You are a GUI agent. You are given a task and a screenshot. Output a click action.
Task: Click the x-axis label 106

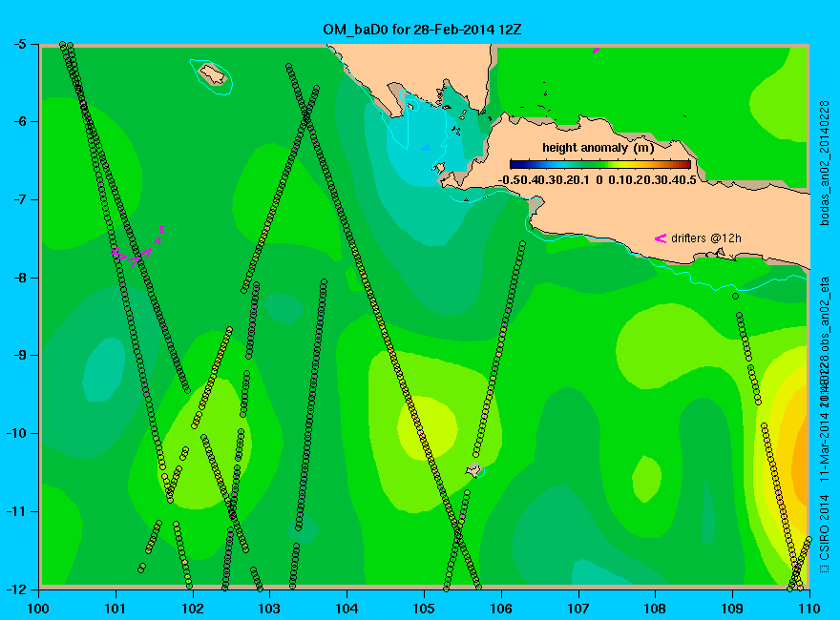point(501,609)
